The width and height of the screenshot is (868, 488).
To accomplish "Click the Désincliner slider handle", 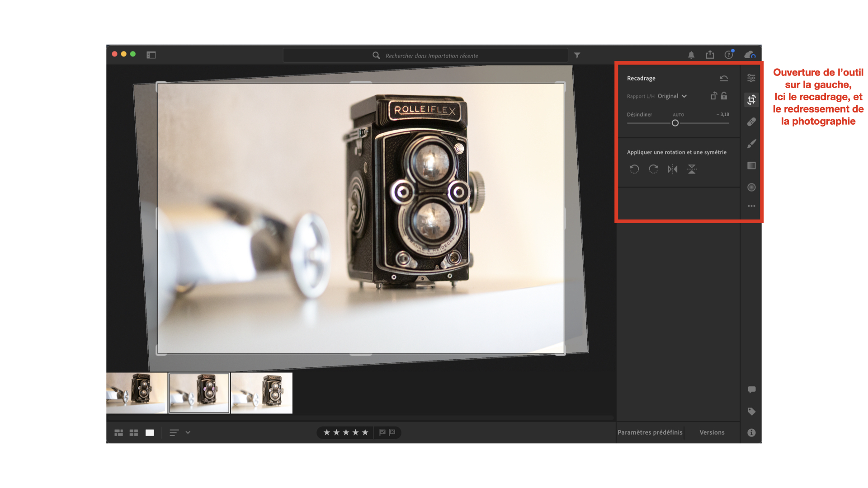I will tap(675, 123).
